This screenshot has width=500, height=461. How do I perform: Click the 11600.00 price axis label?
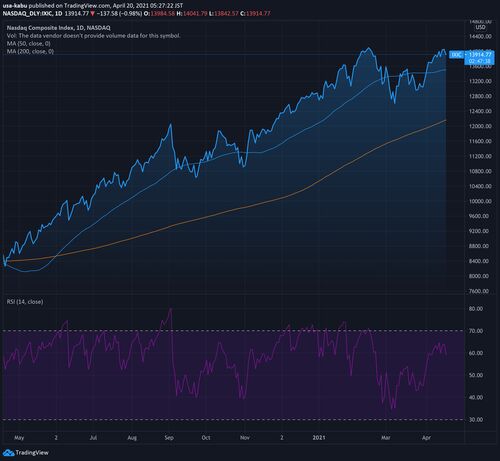click(x=480, y=141)
